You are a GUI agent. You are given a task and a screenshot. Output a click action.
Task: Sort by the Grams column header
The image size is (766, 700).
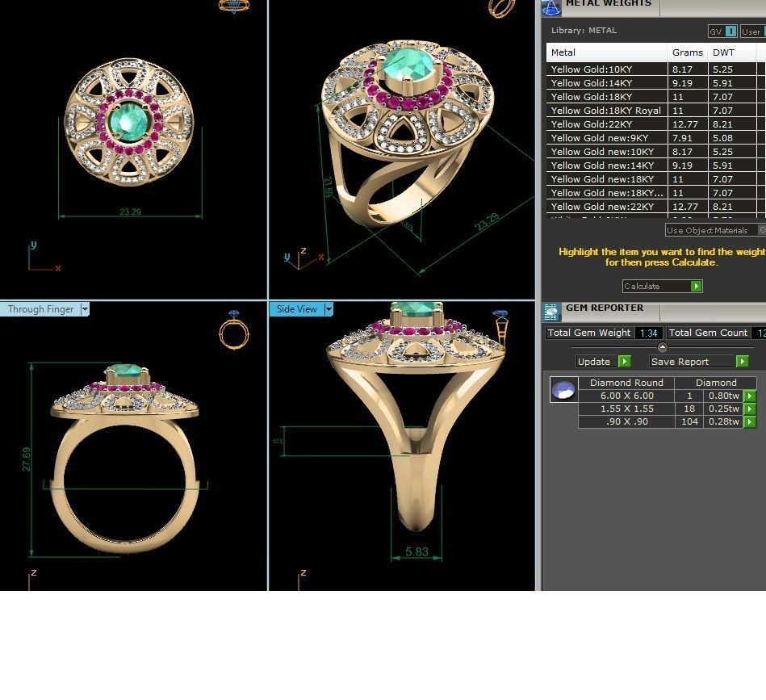(x=688, y=52)
